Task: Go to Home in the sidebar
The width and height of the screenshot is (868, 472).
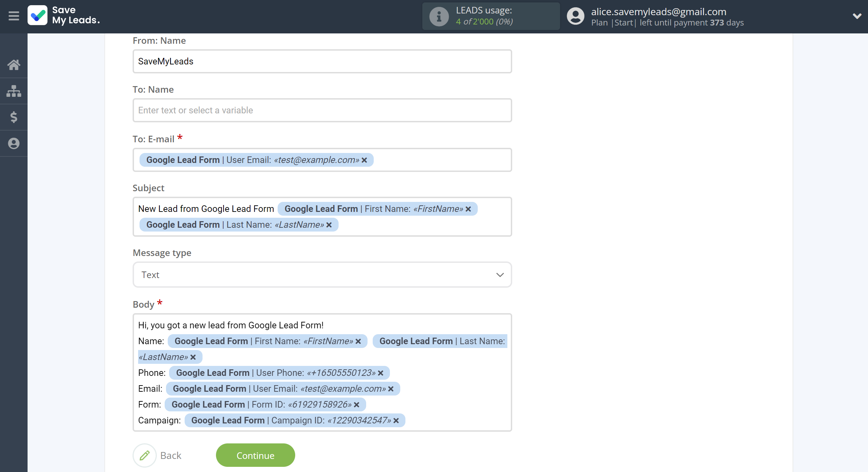Action: (x=14, y=65)
